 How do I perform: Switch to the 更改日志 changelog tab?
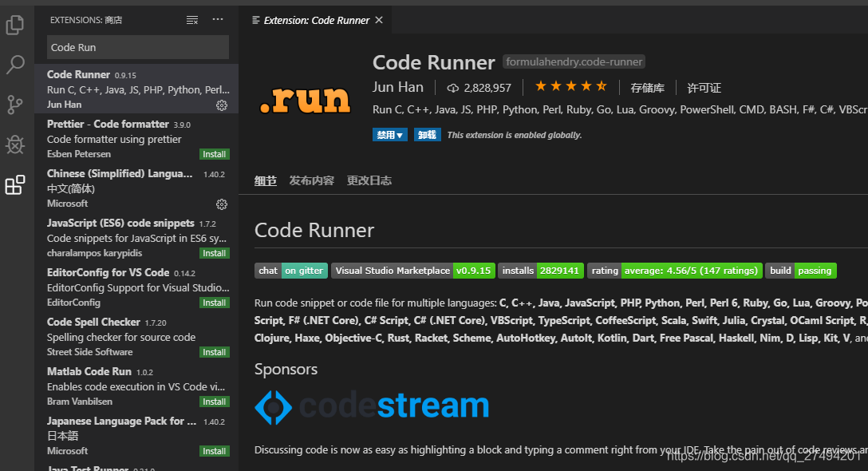tap(369, 180)
